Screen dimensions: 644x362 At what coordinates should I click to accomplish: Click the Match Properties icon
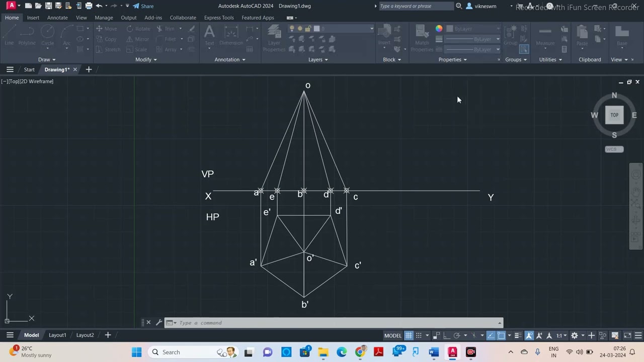coord(422,39)
